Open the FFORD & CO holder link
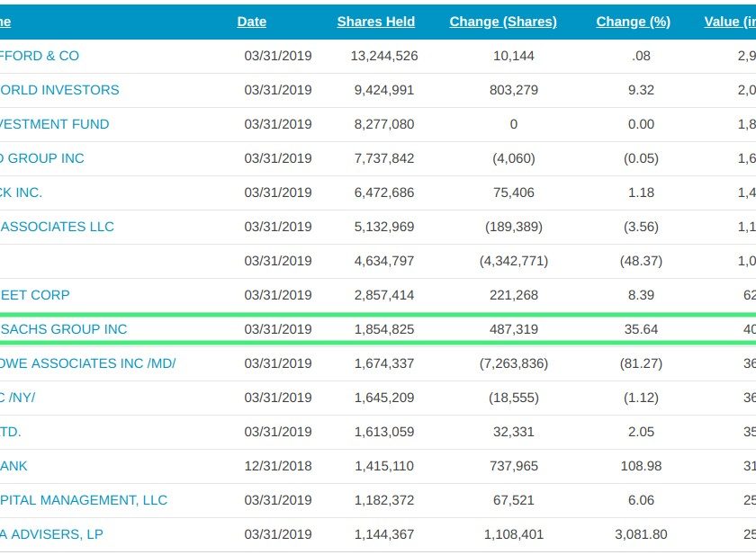Viewport: 756px width, 555px height. click(40, 56)
